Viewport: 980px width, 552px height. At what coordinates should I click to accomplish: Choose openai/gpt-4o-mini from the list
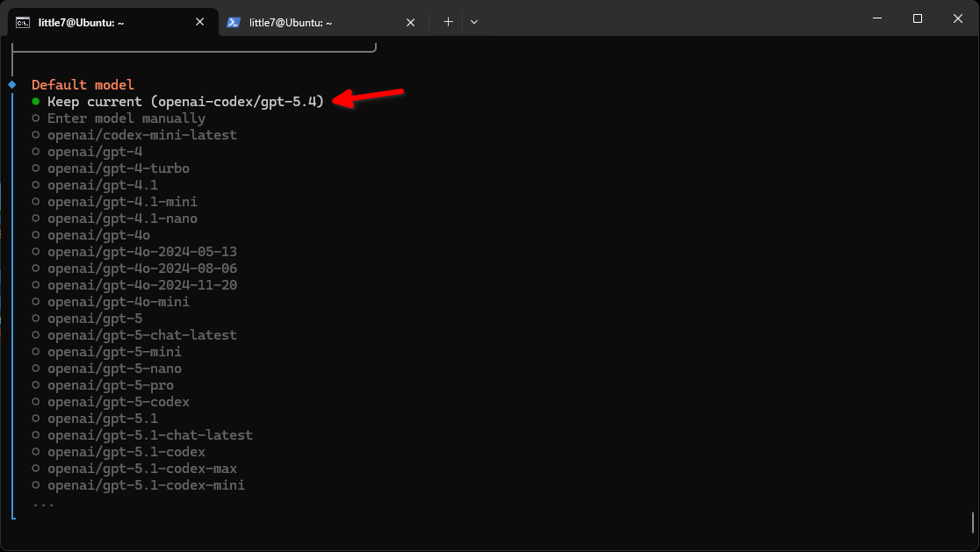click(x=118, y=302)
